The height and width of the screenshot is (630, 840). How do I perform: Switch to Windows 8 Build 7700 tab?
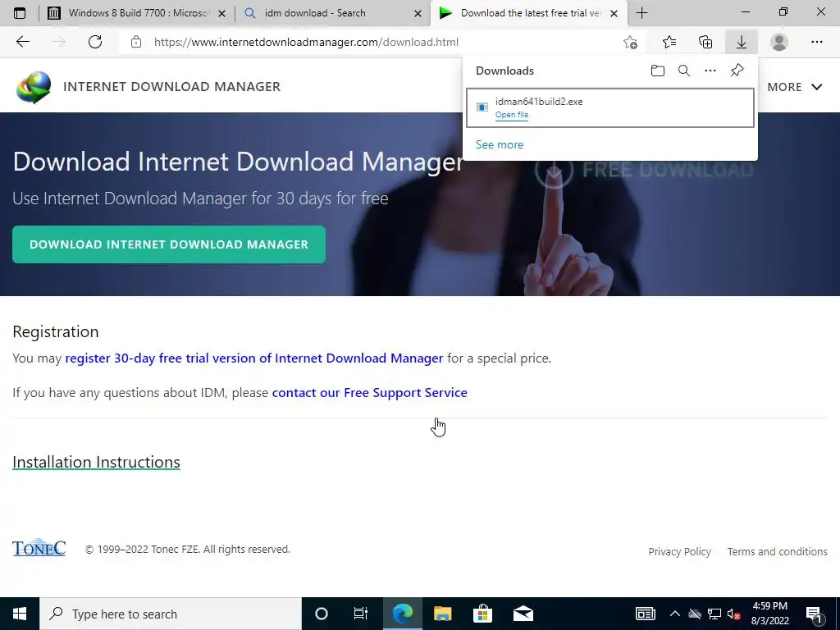coord(138,13)
